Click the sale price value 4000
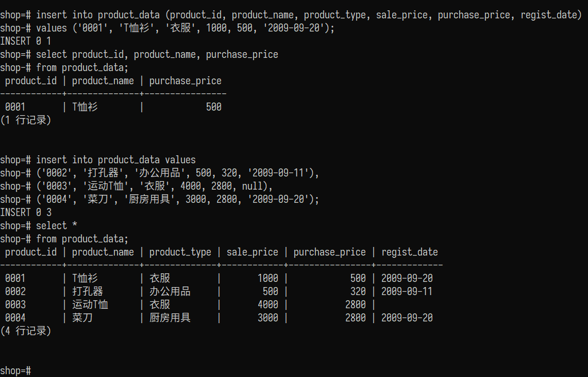Viewport: 588px width, 377px height. coord(267,305)
